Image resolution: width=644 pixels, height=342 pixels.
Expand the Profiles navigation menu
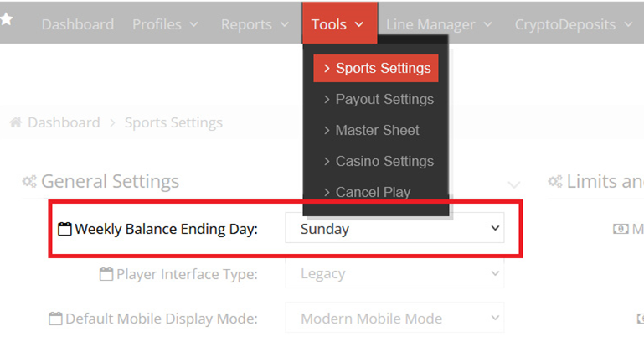[x=165, y=24]
